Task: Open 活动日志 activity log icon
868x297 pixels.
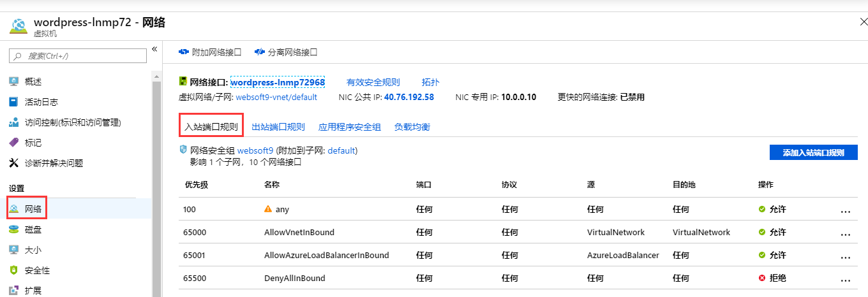Action: click(14, 102)
